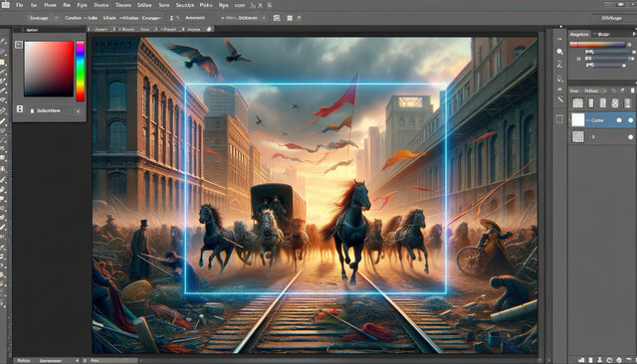Viewport: 637px width, 364px height.
Task: Toggle the visibility dot on the bottom layer
Action: coord(630,137)
